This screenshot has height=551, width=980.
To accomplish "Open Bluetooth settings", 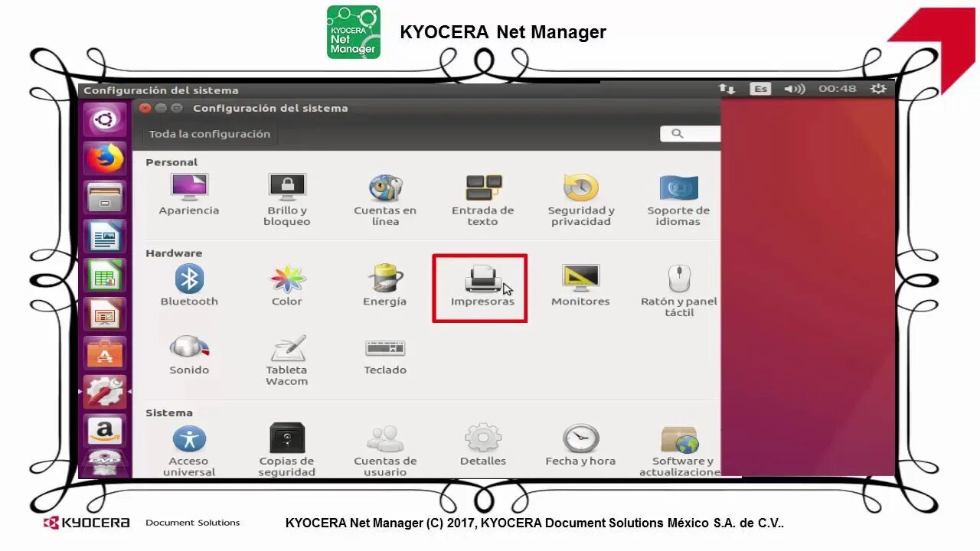I will (x=189, y=285).
